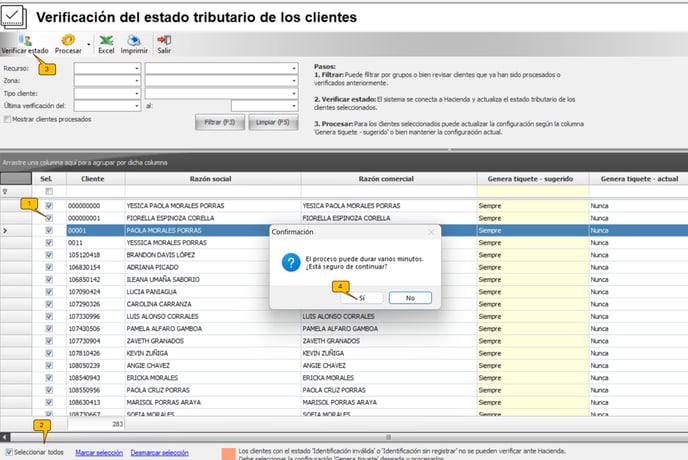
Task: Click the Limpiar (F5) button
Action: (273, 122)
